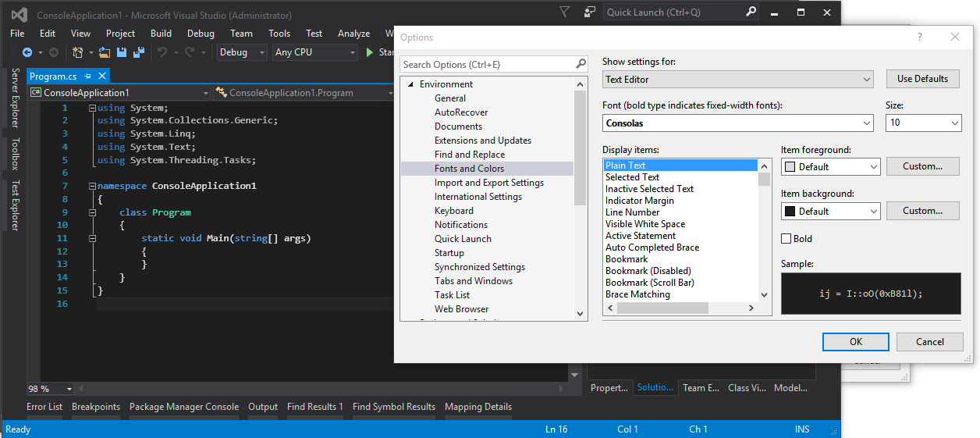The width and height of the screenshot is (980, 438).
Task: Select Visible White Space display item
Action: [x=645, y=224]
